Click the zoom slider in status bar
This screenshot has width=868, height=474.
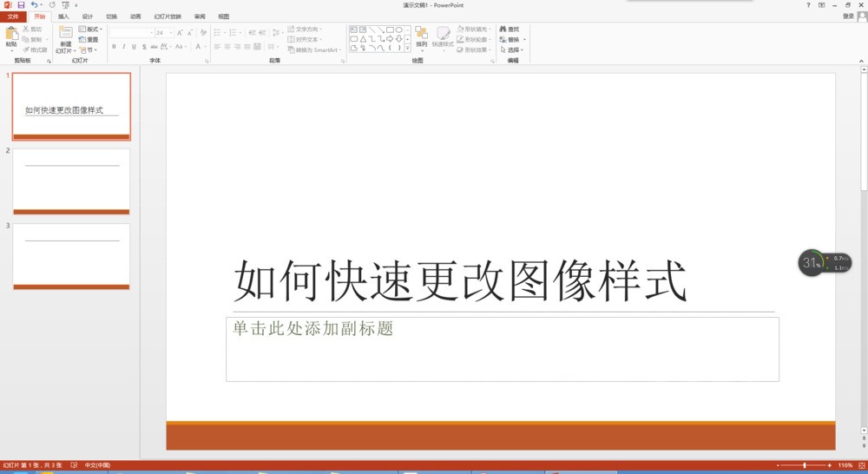pyautogui.click(x=804, y=465)
